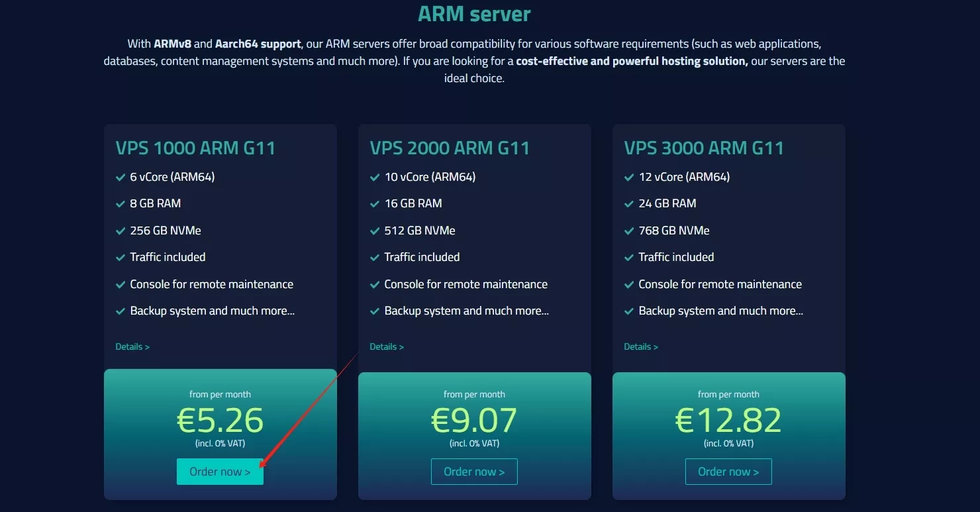The image size is (980, 512).
Task: Select the VPS 2000 ARM G11 heading
Action: coord(450,148)
